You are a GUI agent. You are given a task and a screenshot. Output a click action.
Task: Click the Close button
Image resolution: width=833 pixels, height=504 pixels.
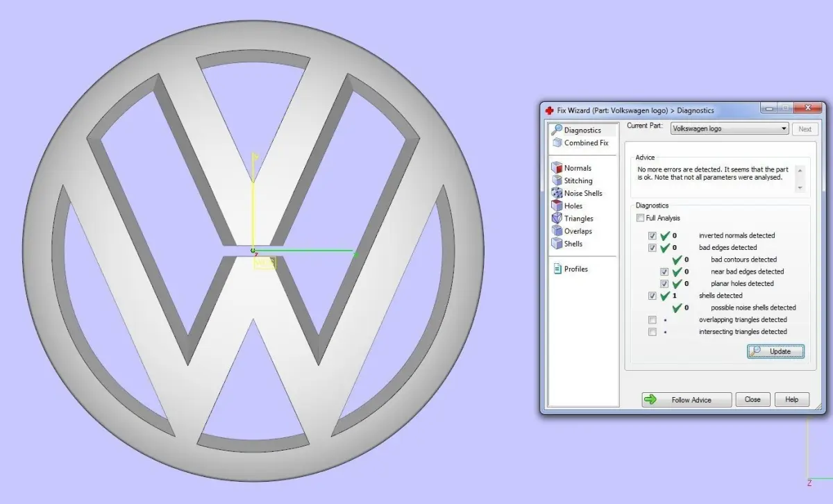pos(753,400)
